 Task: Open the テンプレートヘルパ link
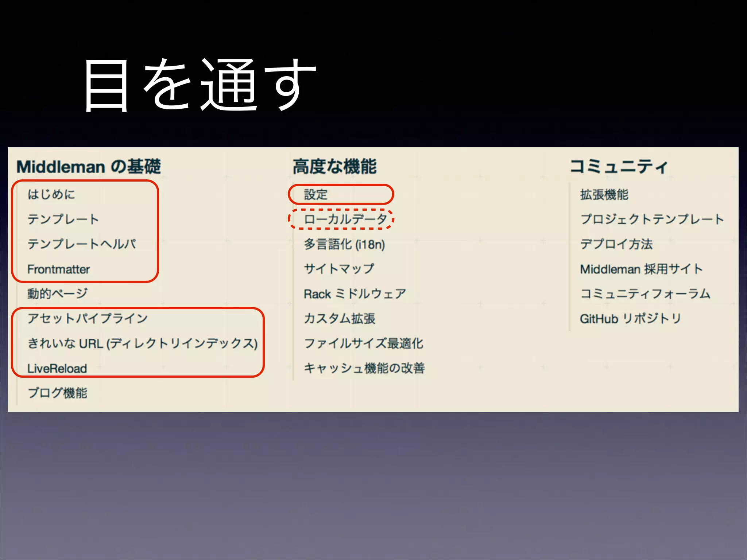82,244
